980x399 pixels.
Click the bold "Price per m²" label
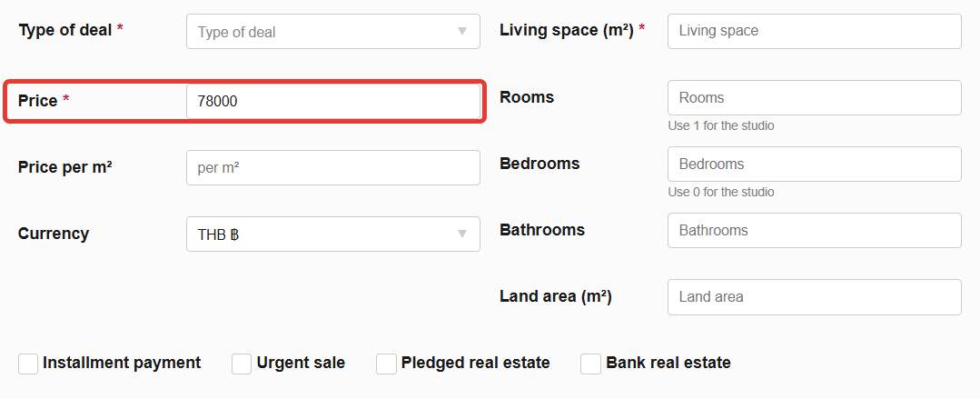(x=65, y=167)
